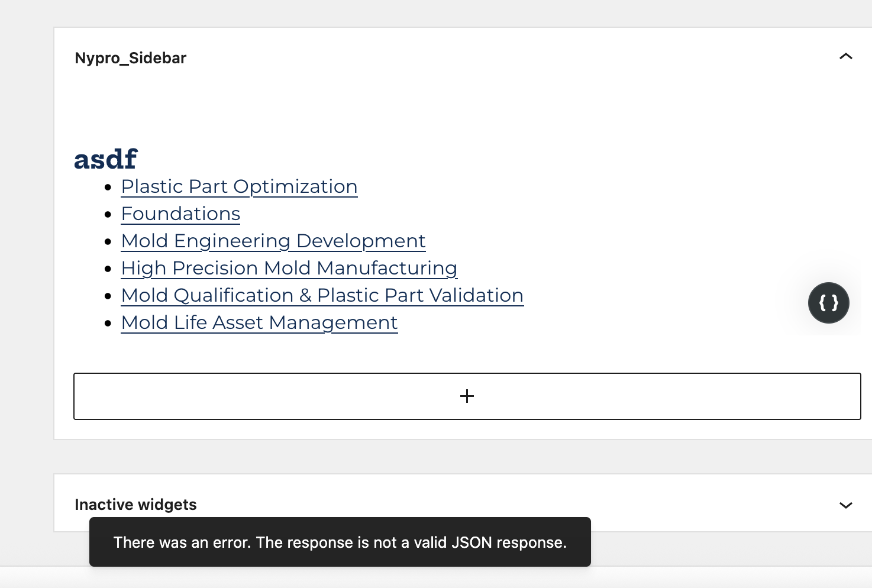Open the Foundations link

[x=180, y=214]
